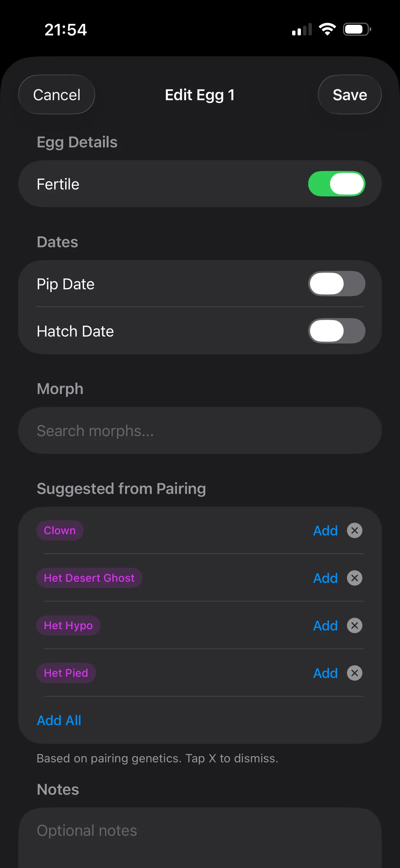Dismiss the Clown morph suggestion
The height and width of the screenshot is (868, 400).
pyautogui.click(x=355, y=530)
